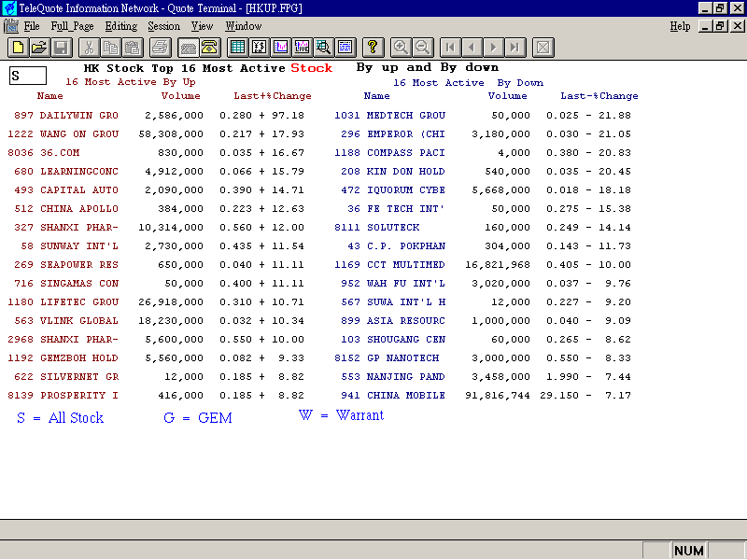The width and height of the screenshot is (747, 560).
Task: Click the Zoom Out magnifier icon
Action: (x=422, y=48)
